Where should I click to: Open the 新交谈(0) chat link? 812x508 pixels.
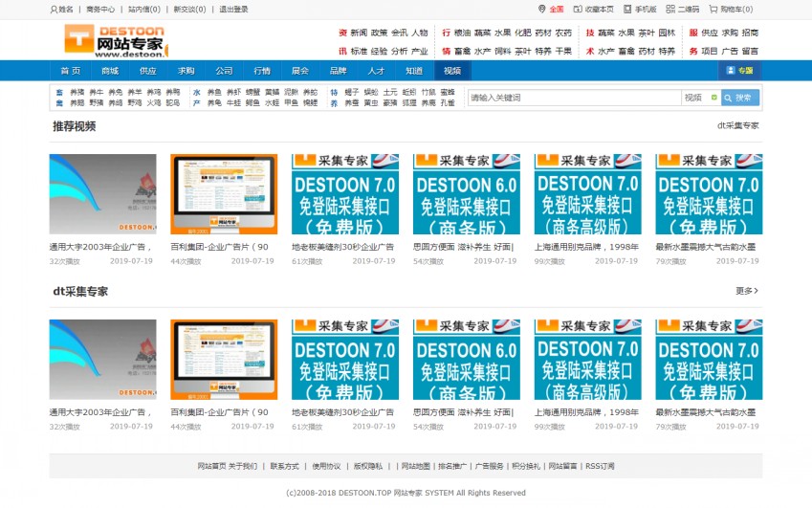point(189,10)
